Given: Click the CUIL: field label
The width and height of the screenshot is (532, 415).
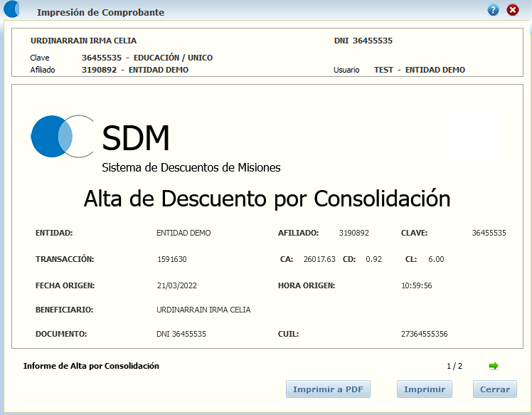Looking at the screenshot, I should click(x=288, y=334).
